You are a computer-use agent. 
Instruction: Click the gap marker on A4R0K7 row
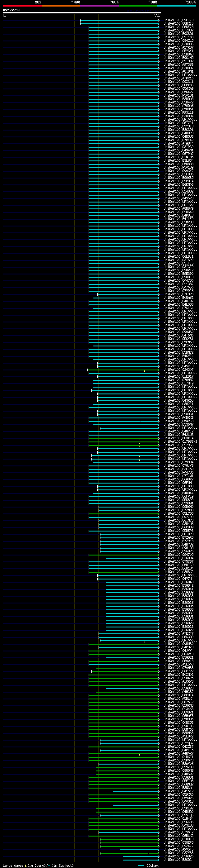(140, 755)
